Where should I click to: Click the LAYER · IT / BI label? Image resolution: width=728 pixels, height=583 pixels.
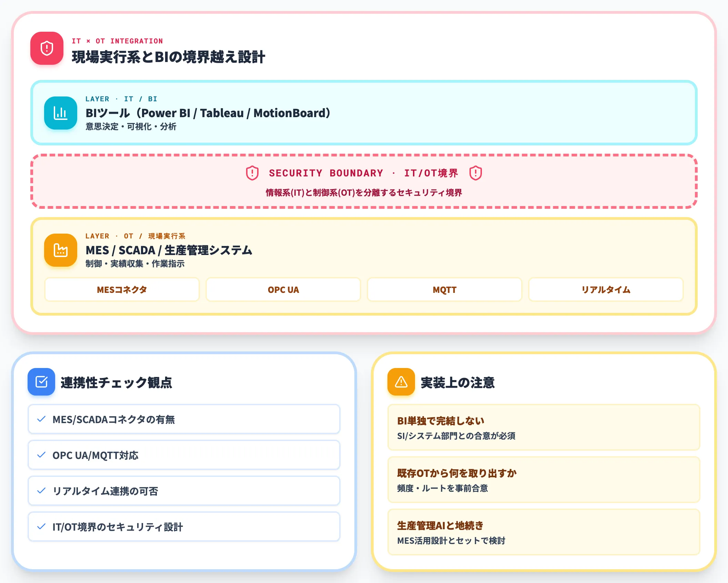pyautogui.click(x=121, y=99)
